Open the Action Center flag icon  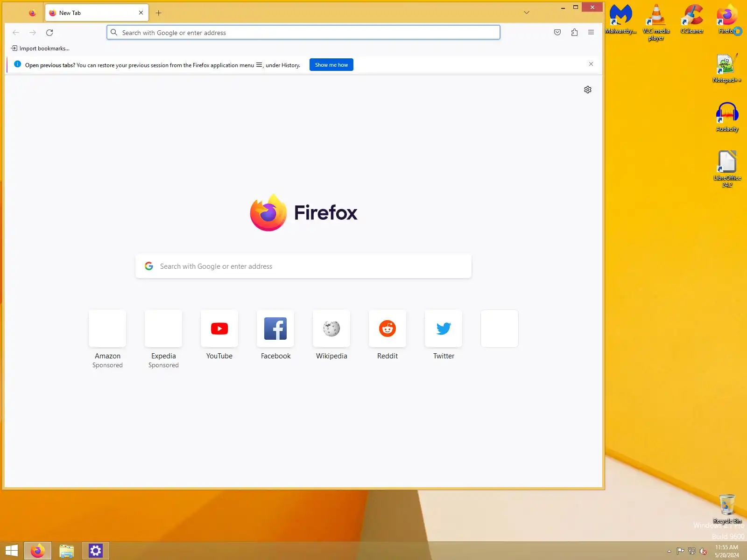click(x=680, y=551)
